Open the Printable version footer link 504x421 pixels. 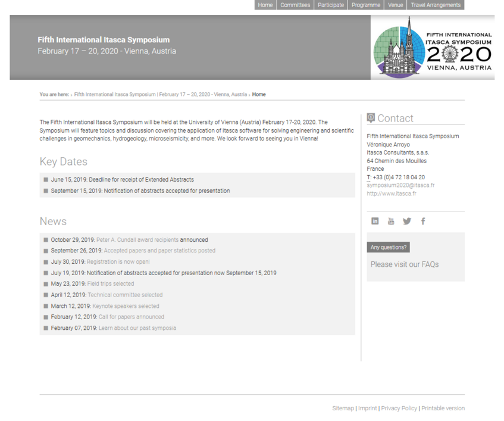pyautogui.click(x=443, y=408)
